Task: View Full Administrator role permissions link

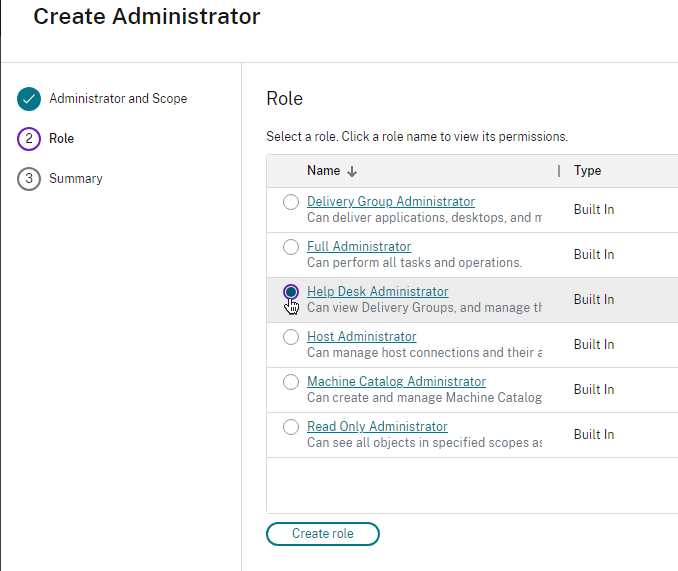Action: click(x=358, y=246)
